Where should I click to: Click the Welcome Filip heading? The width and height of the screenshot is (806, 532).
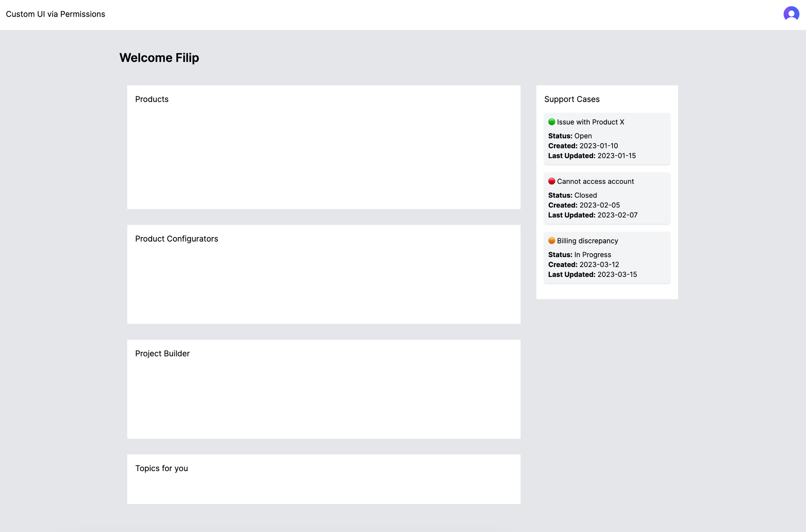(x=159, y=57)
